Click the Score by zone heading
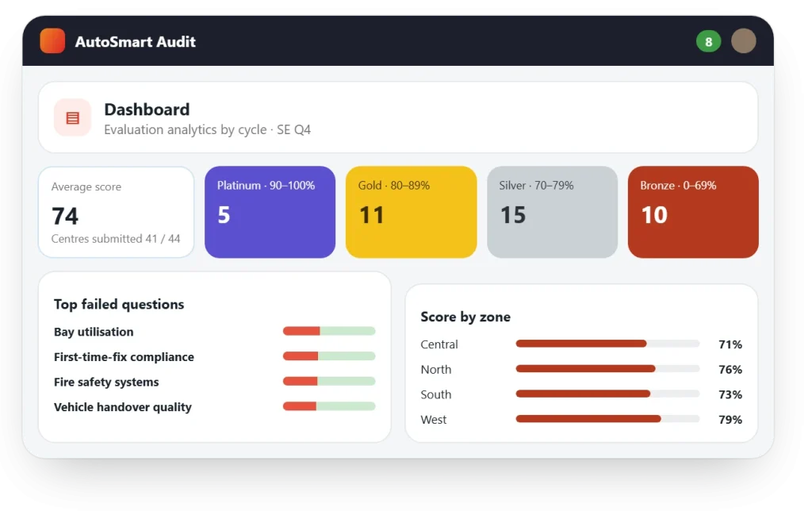This screenshot has height=519, width=812. tap(465, 317)
